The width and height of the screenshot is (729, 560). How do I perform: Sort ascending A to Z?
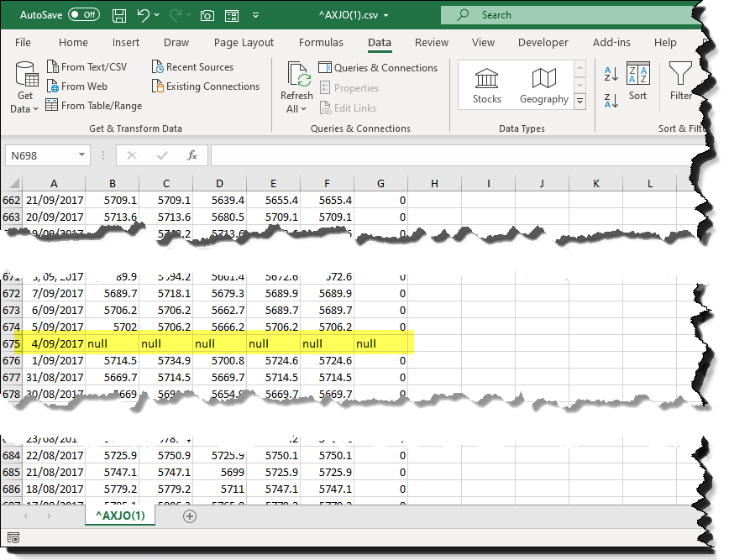(x=611, y=75)
